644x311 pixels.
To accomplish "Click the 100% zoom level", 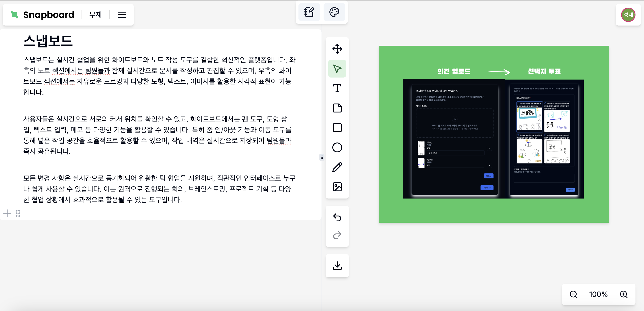I will click(598, 294).
